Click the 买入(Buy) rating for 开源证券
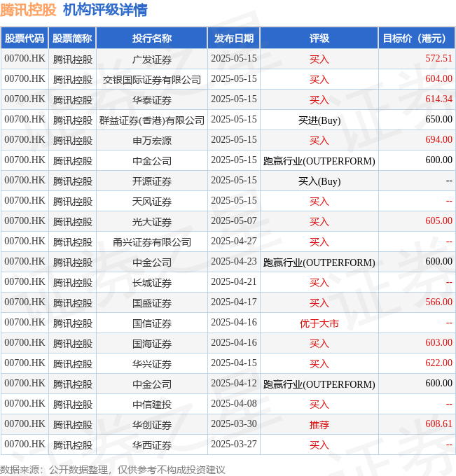Viewport: 456px width, 476px height. click(319, 181)
